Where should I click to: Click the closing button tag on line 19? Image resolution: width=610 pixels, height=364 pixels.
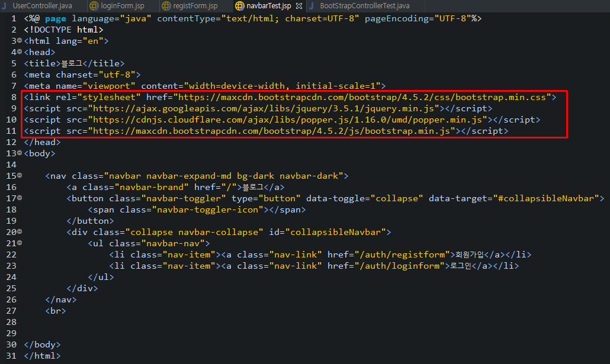coord(90,221)
